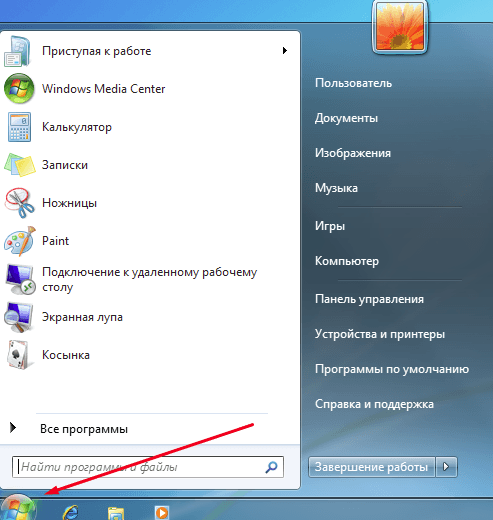The height and width of the screenshot is (520, 493).
Task: Select the Ножницы text entry
Action: click(x=69, y=203)
